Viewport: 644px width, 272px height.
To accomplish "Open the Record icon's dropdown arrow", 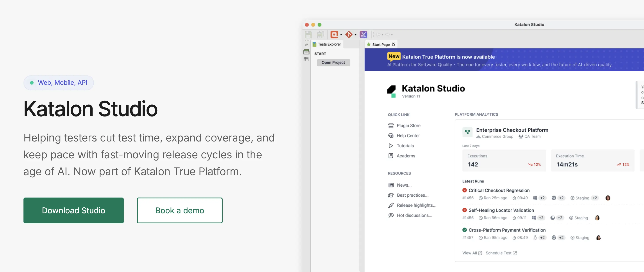I will 341,35.
